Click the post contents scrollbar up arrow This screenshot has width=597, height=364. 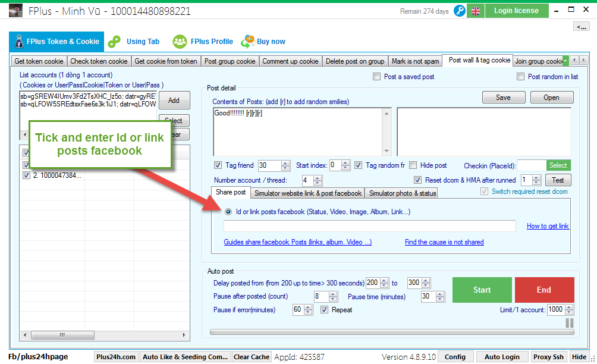(x=387, y=114)
